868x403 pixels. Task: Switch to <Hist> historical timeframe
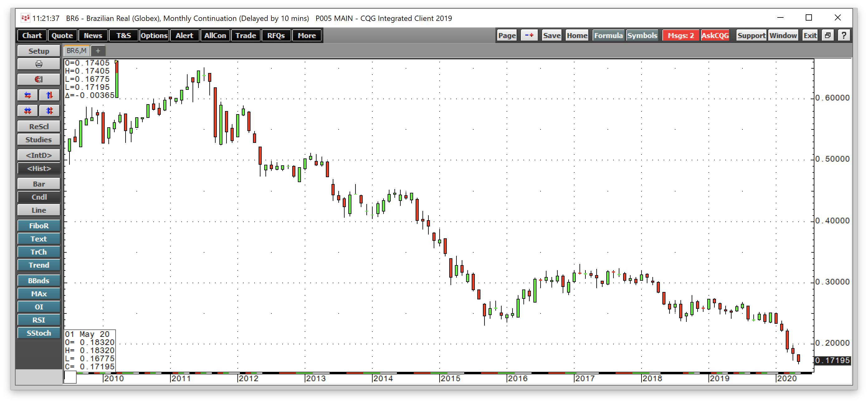click(x=39, y=168)
